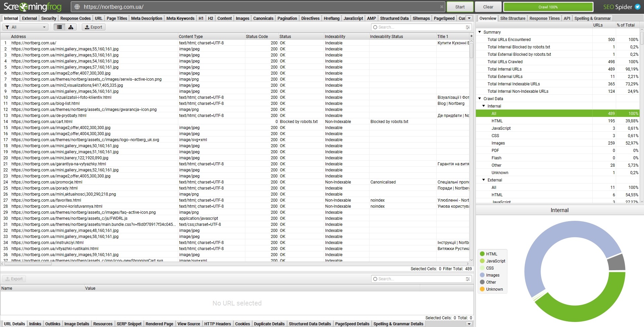Open the Inlinks bottom tab
The width and height of the screenshot is (644, 327).
tap(35, 324)
